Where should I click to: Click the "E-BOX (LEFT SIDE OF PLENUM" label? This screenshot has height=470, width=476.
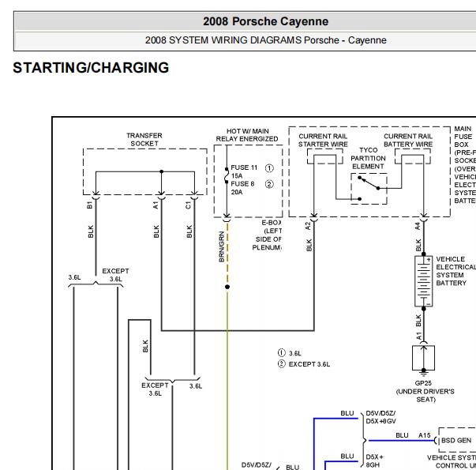268,235
